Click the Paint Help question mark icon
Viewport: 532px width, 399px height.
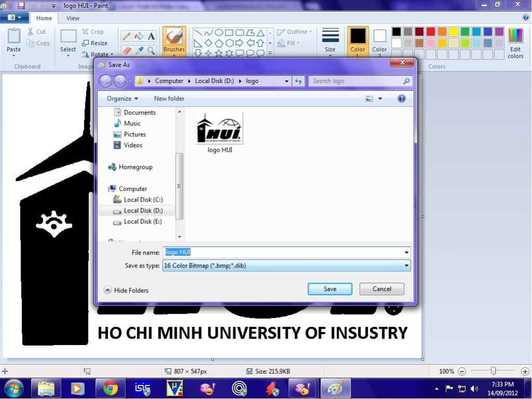526,18
